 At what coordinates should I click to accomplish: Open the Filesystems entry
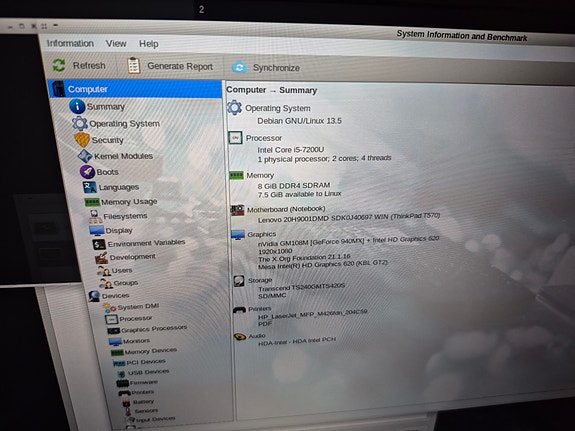pyautogui.click(x=125, y=216)
